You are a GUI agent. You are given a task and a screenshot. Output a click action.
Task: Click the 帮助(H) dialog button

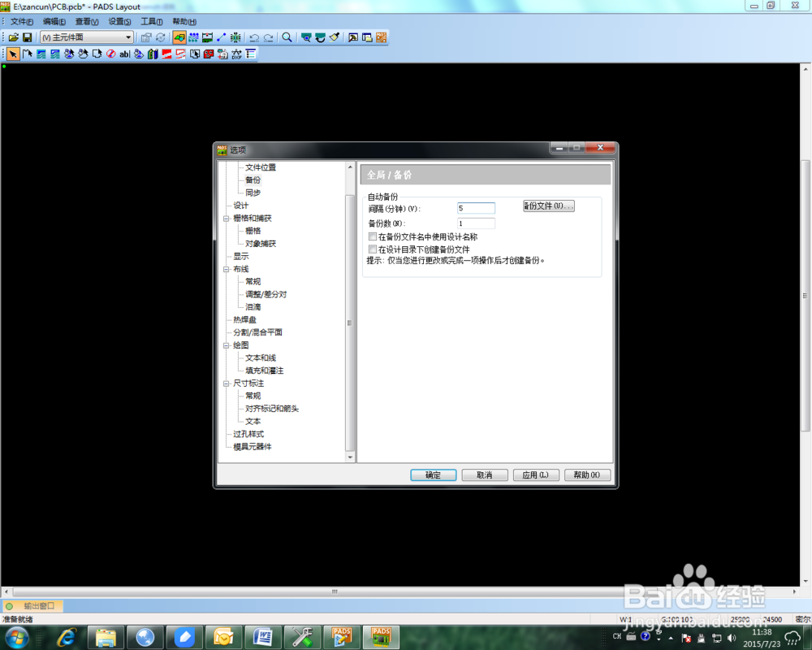587,474
